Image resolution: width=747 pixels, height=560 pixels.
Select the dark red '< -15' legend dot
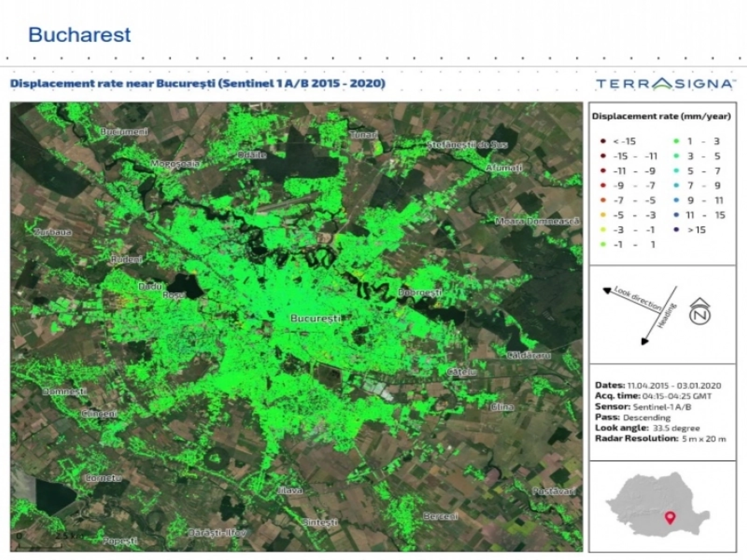(x=603, y=141)
